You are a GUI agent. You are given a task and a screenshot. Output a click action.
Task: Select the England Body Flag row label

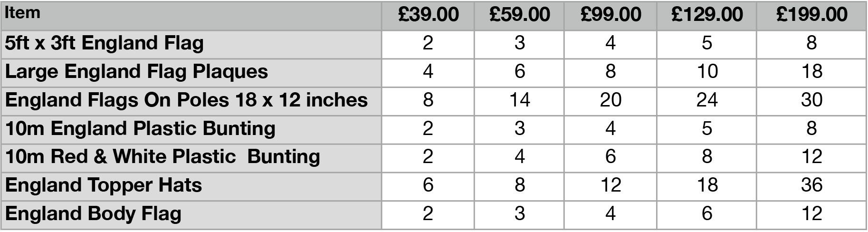(x=191, y=215)
